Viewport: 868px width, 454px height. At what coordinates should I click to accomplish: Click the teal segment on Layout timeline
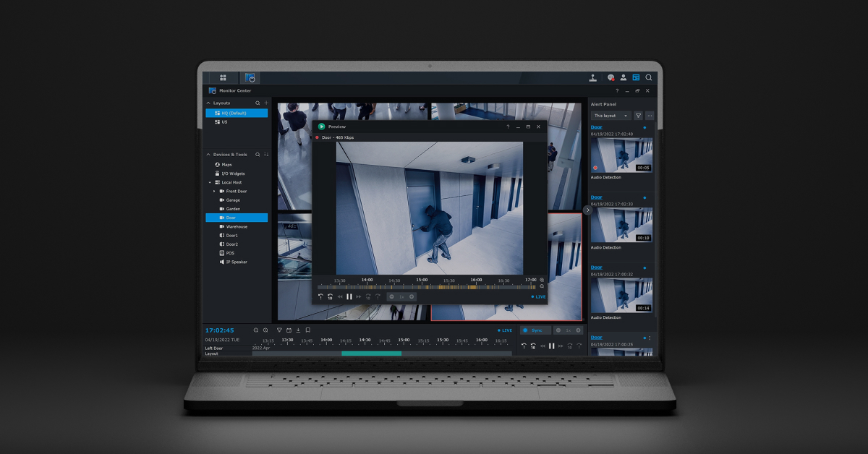(x=371, y=354)
